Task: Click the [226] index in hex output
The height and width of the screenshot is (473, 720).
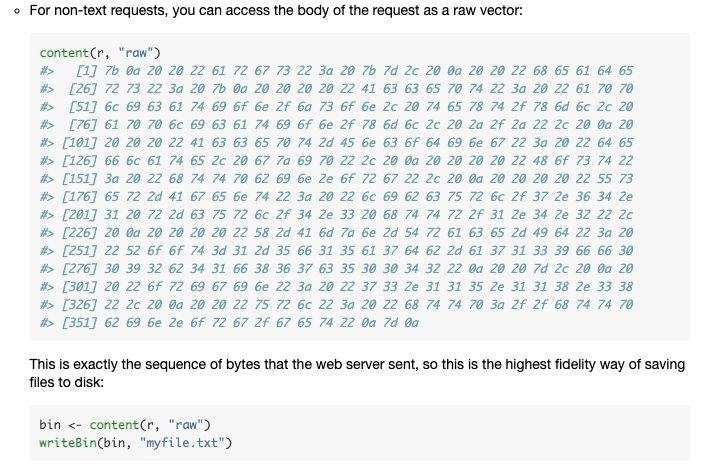Action: 79,233
